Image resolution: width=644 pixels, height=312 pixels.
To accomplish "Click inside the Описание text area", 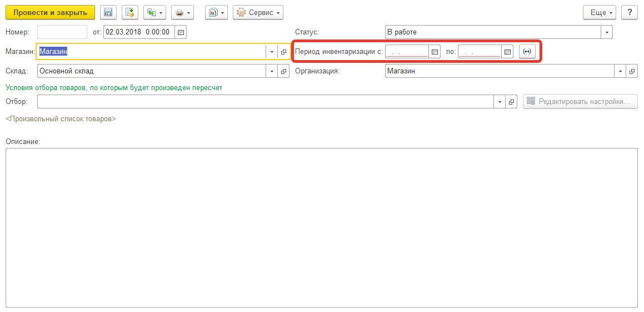I will [321, 227].
